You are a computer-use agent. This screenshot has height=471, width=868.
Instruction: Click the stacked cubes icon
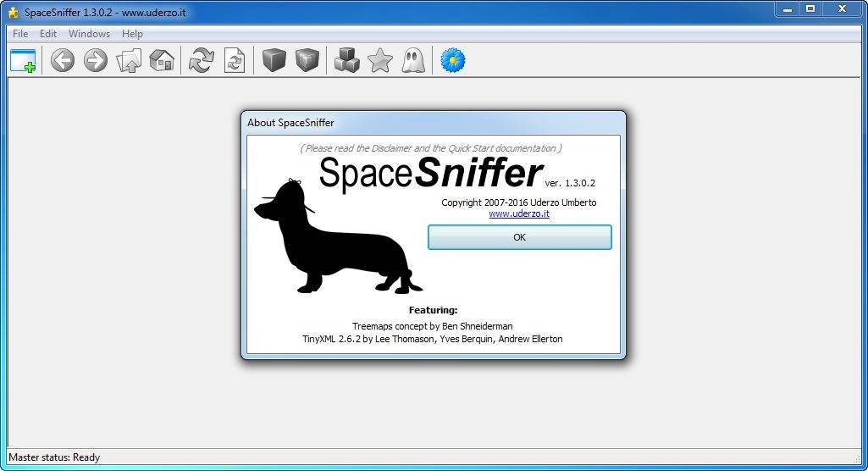[x=347, y=60]
